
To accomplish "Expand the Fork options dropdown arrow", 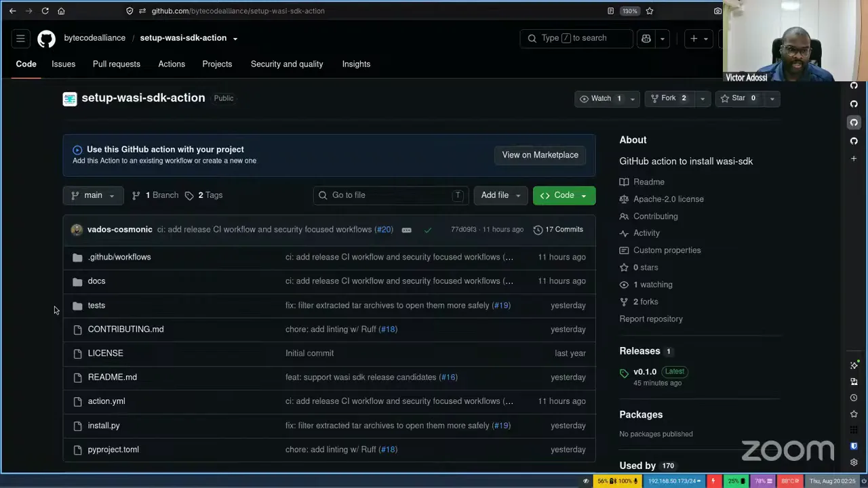I will 702,99.
